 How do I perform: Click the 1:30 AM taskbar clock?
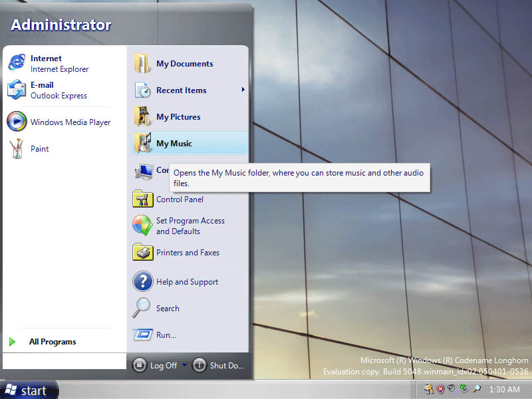click(x=504, y=389)
